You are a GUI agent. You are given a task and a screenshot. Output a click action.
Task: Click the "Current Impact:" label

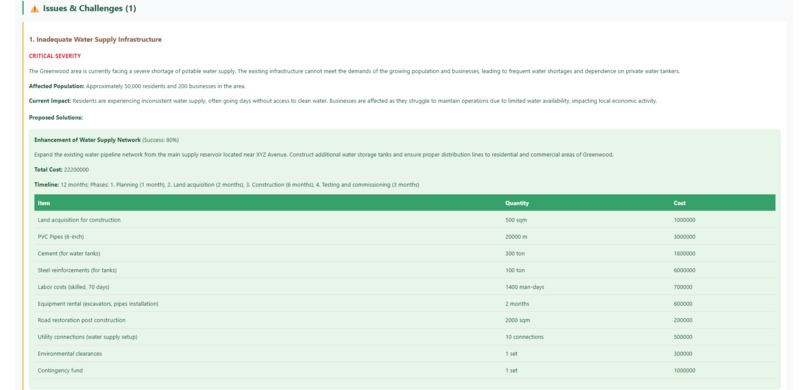click(50, 101)
